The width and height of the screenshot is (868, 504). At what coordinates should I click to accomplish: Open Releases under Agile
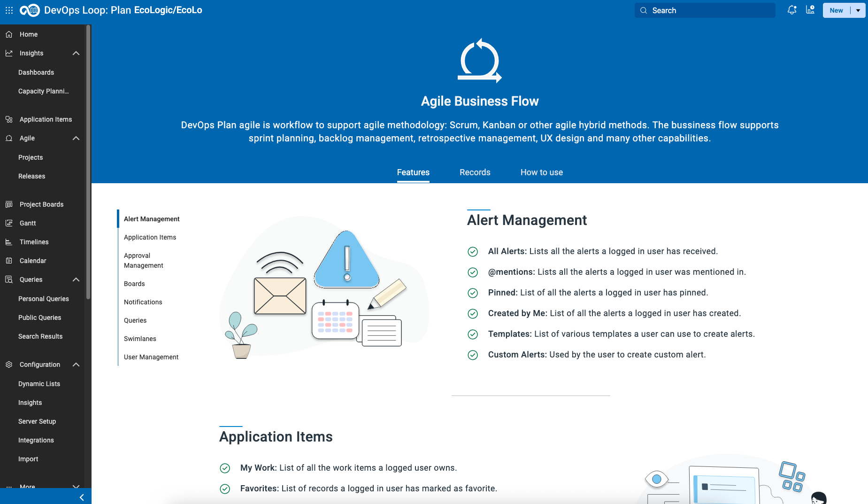point(32,176)
